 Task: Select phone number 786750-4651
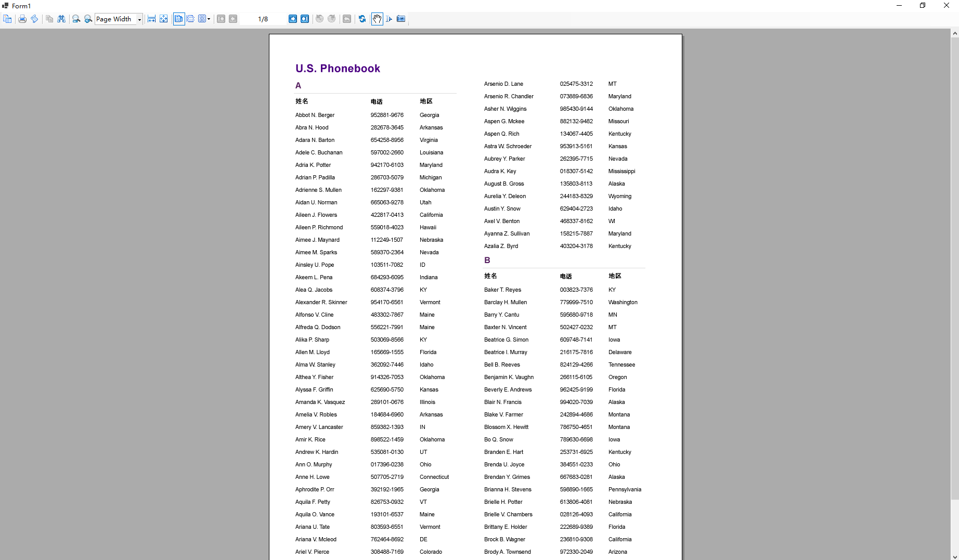tap(576, 427)
